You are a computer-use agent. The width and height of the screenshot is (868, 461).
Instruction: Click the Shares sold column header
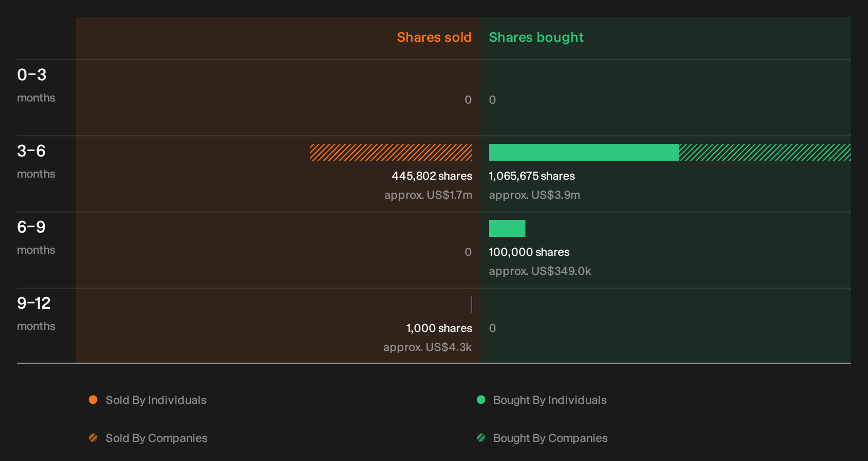pyautogui.click(x=434, y=38)
